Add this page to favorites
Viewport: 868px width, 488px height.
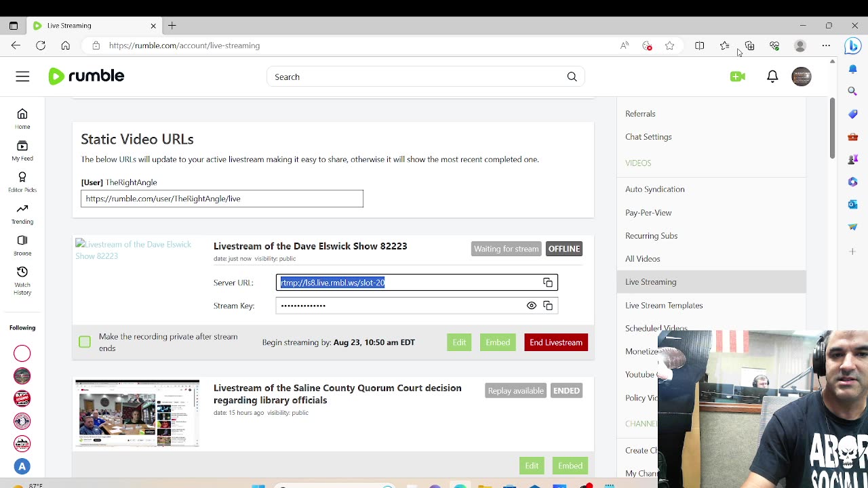[670, 45]
